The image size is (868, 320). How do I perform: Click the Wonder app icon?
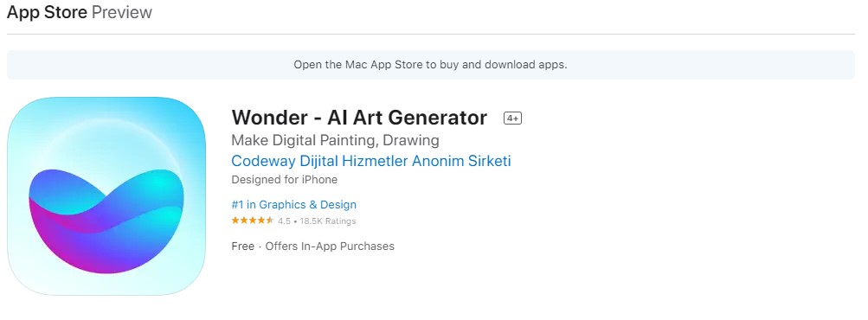pyautogui.click(x=106, y=196)
